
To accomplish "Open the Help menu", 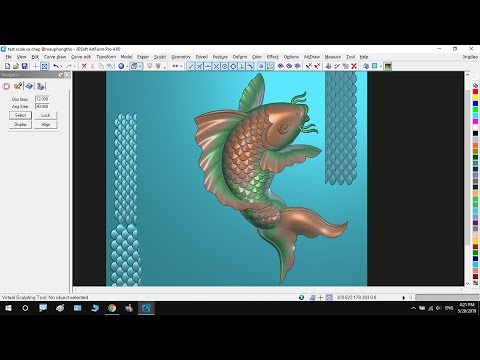I will click(364, 57).
